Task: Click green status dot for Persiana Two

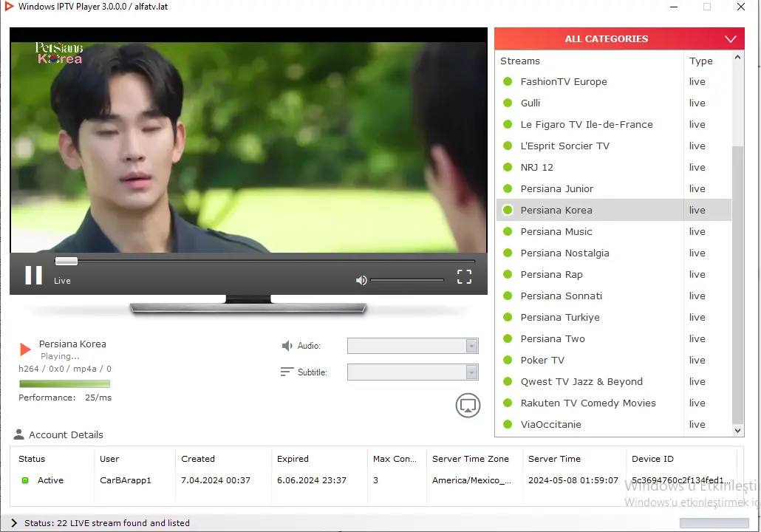Action: pyautogui.click(x=508, y=338)
